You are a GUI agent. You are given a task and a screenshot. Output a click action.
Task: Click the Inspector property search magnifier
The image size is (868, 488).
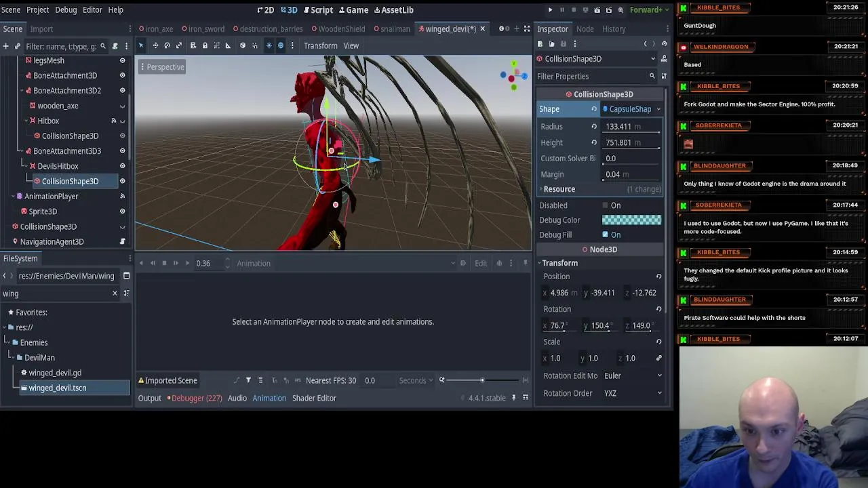click(652, 76)
